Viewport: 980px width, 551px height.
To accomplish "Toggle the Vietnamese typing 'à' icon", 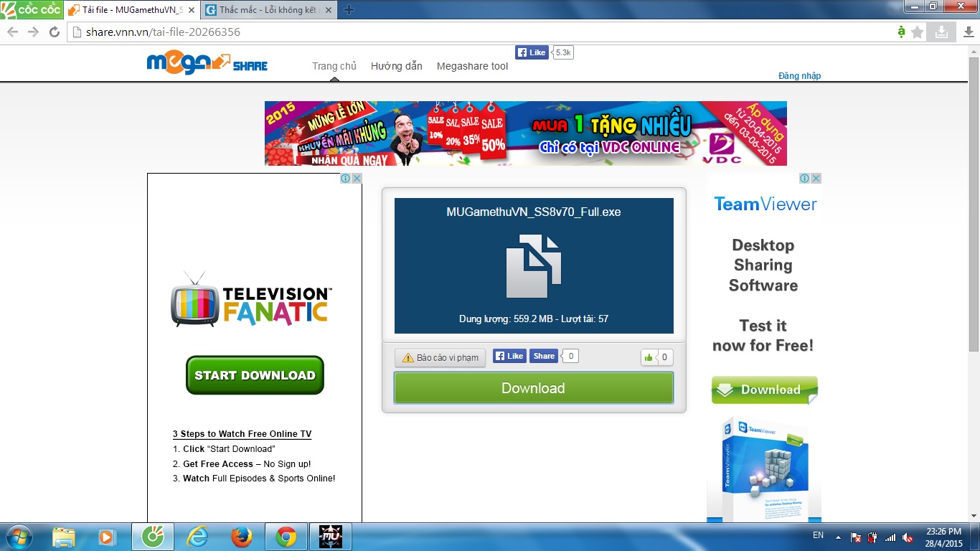I will 901,32.
